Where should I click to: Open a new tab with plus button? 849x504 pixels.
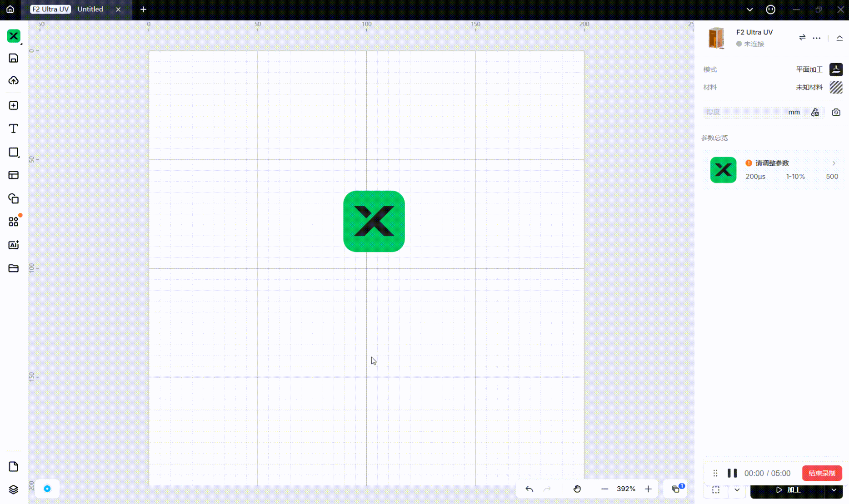143,9
